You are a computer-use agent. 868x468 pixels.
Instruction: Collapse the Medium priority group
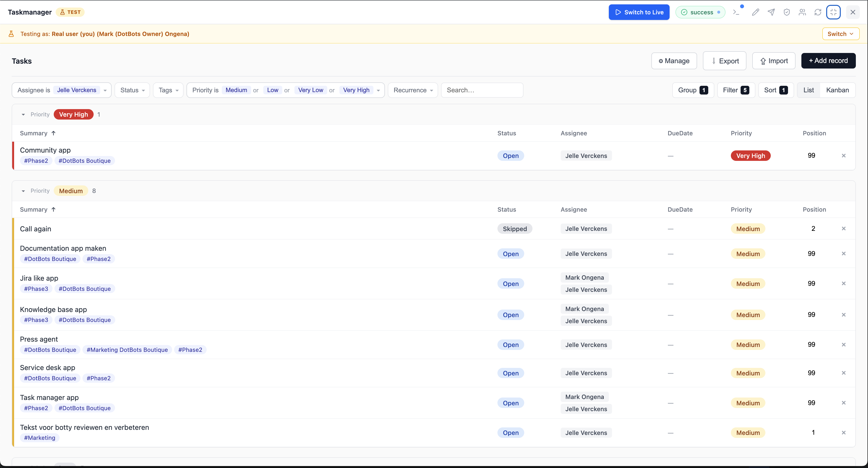point(23,191)
